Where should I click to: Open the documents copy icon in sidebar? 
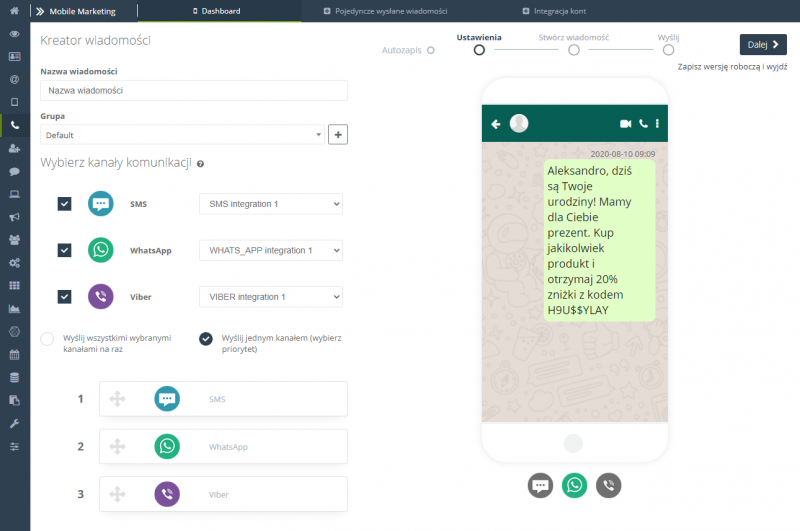click(14, 400)
